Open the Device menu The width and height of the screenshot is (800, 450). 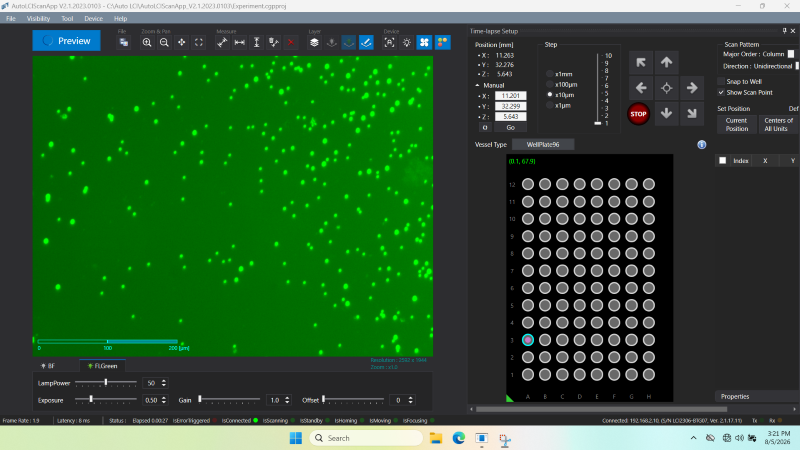pos(93,18)
